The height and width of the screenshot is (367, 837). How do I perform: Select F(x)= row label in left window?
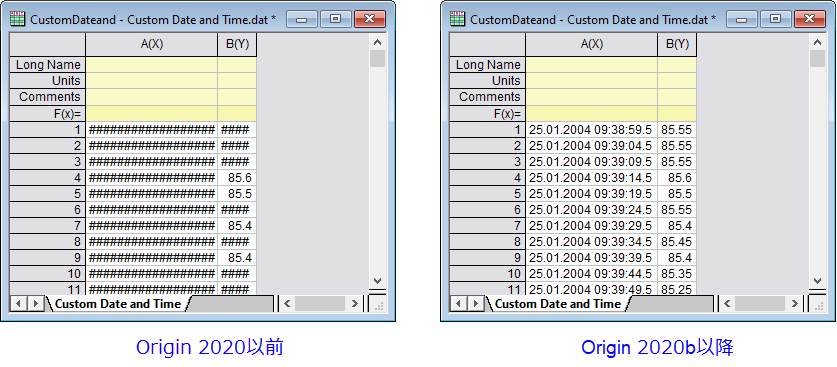click(x=48, y=114)
